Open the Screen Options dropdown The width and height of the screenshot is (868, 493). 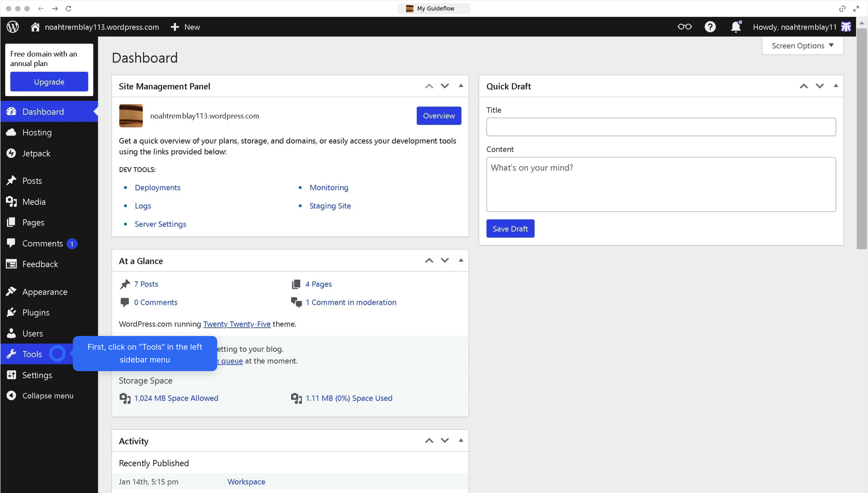point(802,45)
